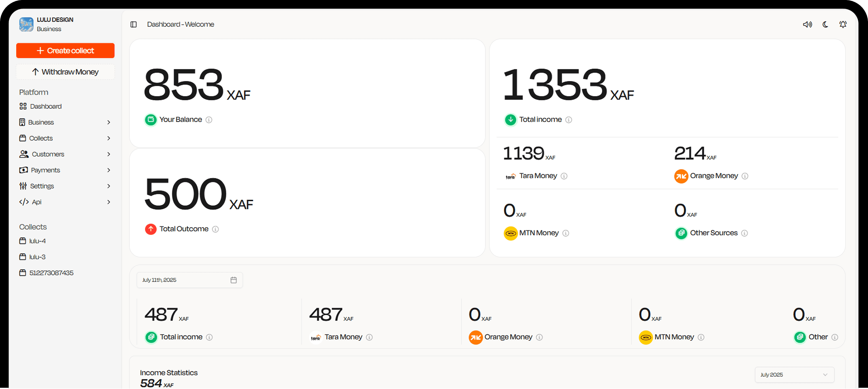Open the July 2025 month dropdown
868x389 pixels.
pyautogui.click(x=794, y=374)
